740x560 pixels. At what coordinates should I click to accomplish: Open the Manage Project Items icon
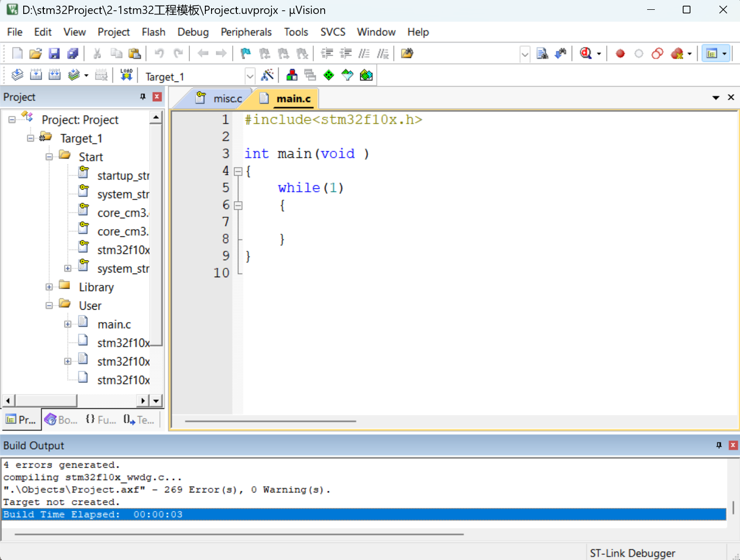(292, 75)
